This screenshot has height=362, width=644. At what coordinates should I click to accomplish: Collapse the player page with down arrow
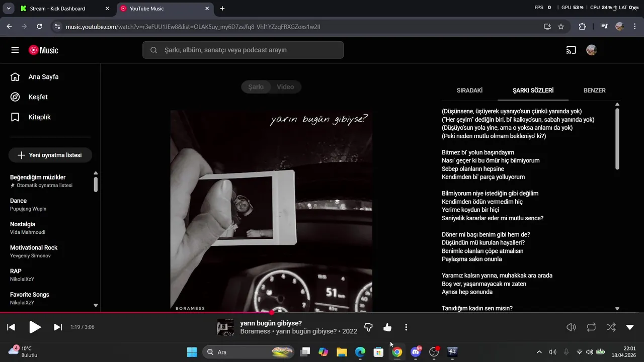[x=630, y=327]
